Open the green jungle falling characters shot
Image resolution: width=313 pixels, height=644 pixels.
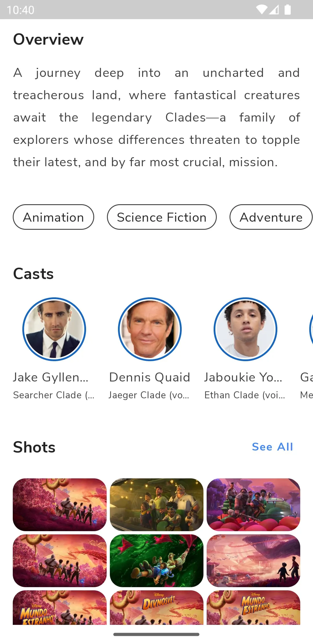point(156,560)
